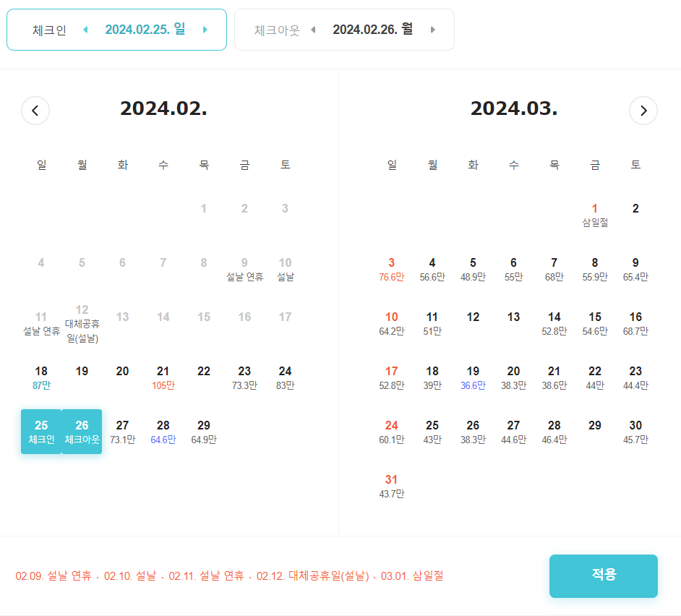Pick March 21 priced 38.6만
Viewport: 681px width, 616px height.
(554, 377)
